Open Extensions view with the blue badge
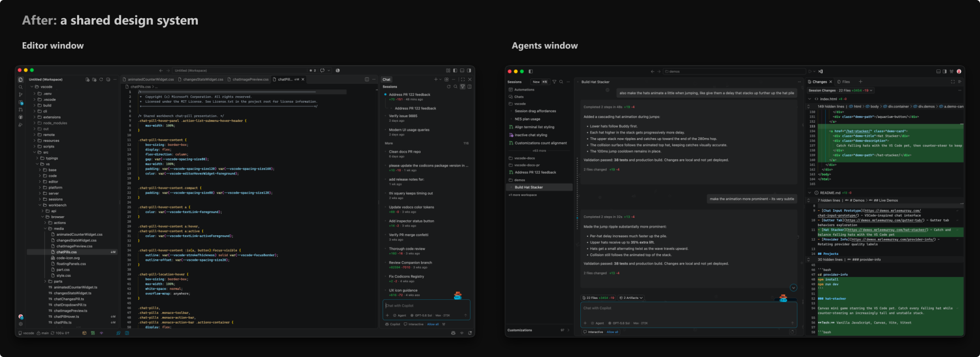This screenshot has height=357, width=980. click(20, 102)
